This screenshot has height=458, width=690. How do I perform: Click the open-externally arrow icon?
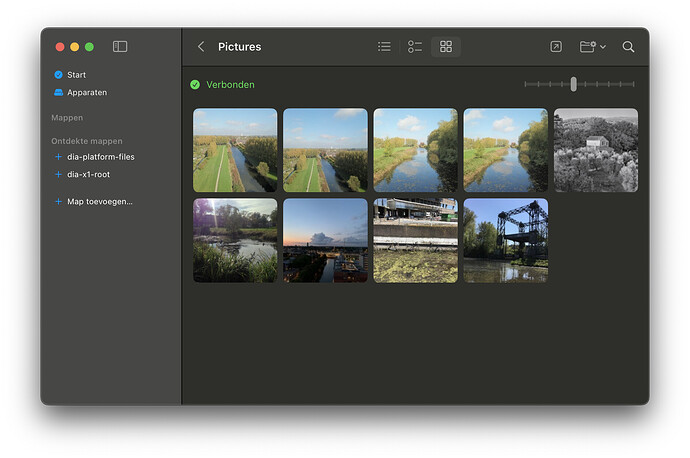coord(556,47)
